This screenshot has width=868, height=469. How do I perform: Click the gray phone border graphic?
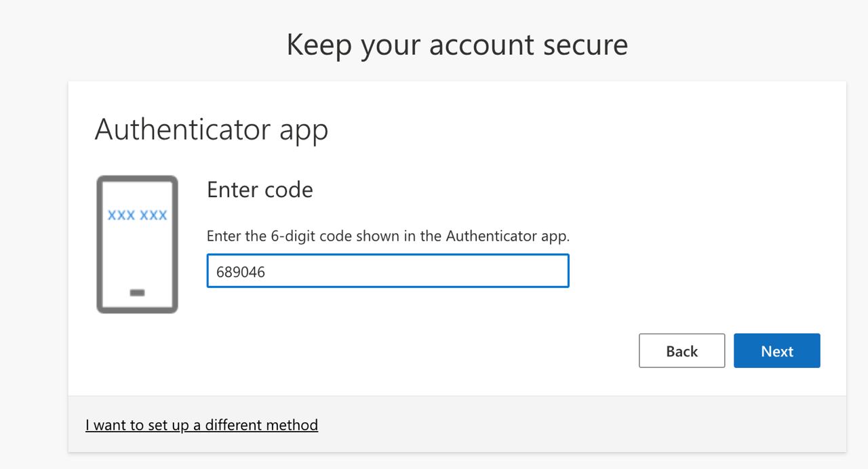point(100,243)
